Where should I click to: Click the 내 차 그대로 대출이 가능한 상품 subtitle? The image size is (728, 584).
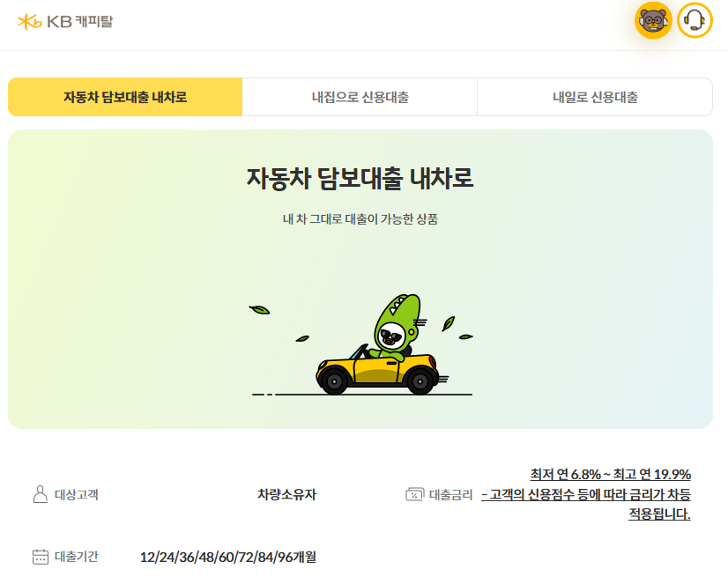pos(360,219)
